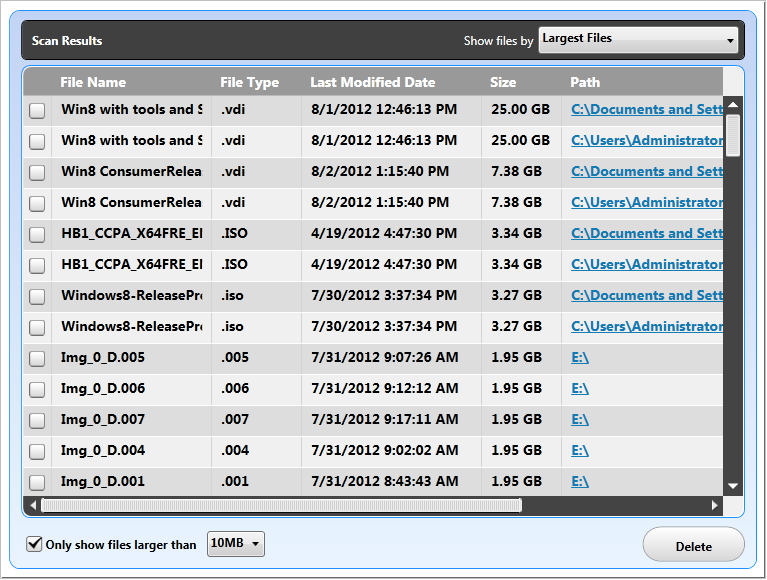Image resolution: width=767 pixels, height=580 pixels.
Task: Check the box for Img_0_D.005 row
Action: point(37,359)
